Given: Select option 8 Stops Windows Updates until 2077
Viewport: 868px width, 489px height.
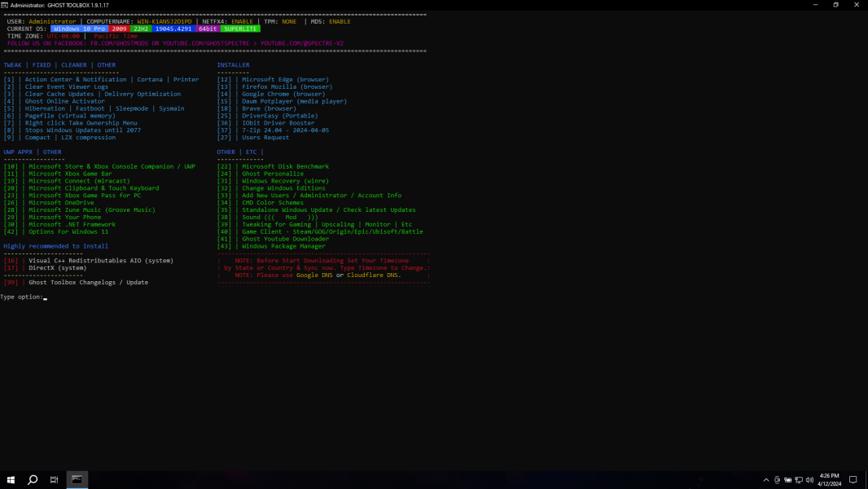Looking at the screenshot, I should [72, 130].
